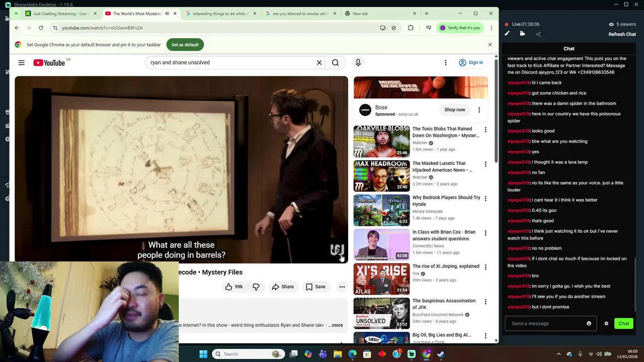Expand the video description with ...more
Viewport: 644px width, 362px height.
[336, 325]
